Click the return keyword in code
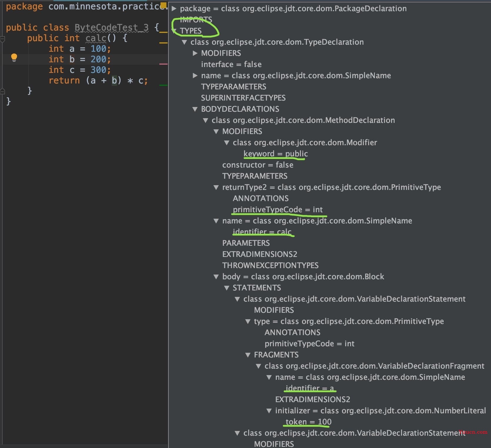Image resolution: width=491 pixels, height=448 pixels. click(64, 81)
